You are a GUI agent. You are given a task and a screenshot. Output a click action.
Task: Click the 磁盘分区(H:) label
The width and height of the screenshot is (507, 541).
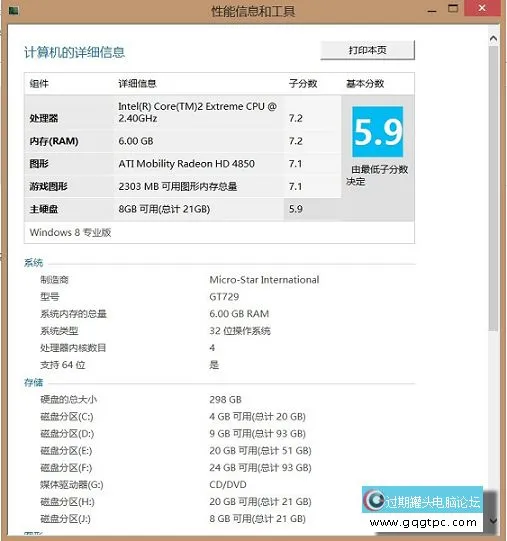point(67,502)
